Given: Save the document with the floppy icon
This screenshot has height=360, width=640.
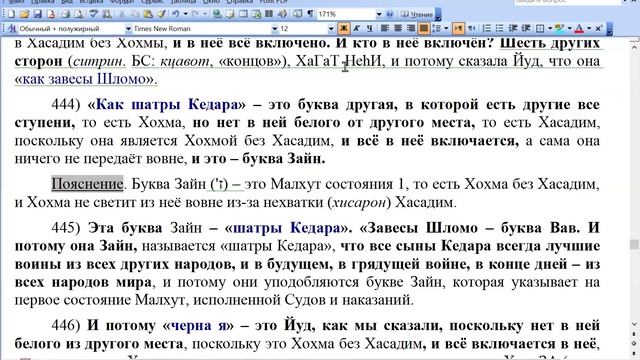Looking at the screenshot, I should pyautogui.click(x=38, y=14).
